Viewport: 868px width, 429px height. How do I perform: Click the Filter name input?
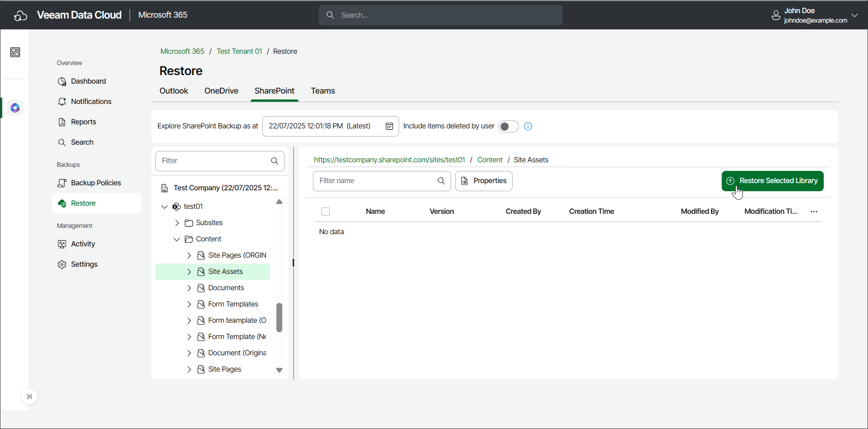(382, 181)
